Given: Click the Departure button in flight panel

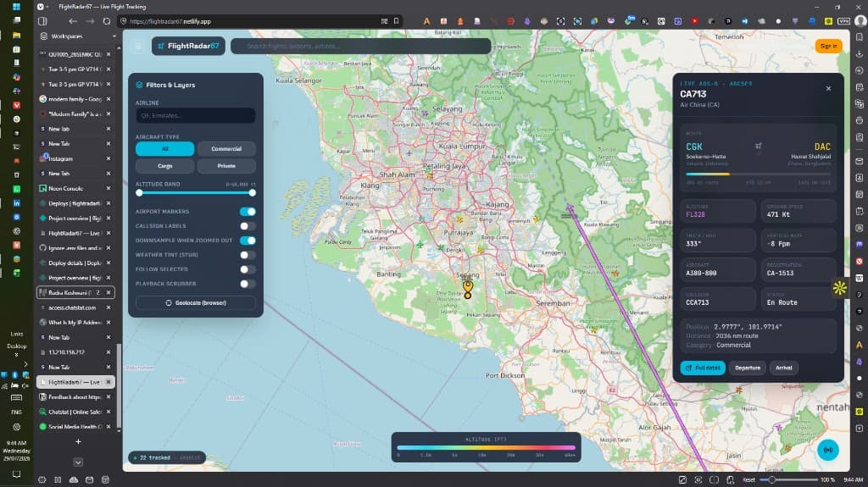Looking at the screenshot, I should tap(748, 368).
